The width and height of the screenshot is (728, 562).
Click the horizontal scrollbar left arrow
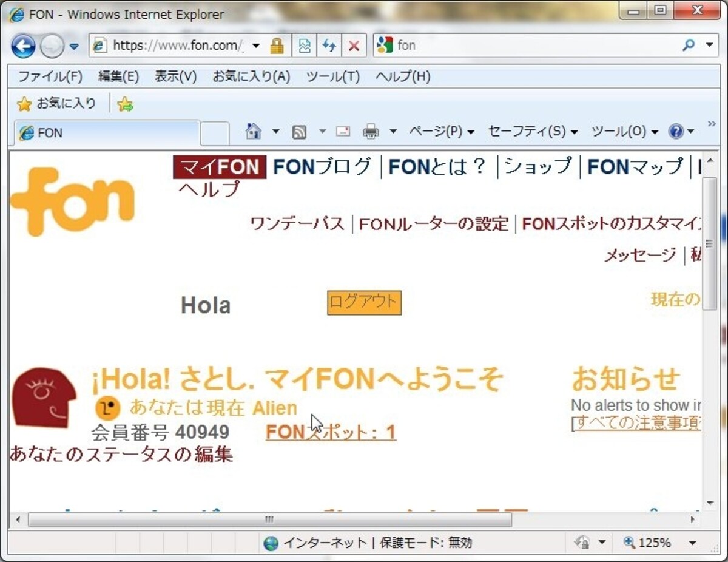point(17,520)
